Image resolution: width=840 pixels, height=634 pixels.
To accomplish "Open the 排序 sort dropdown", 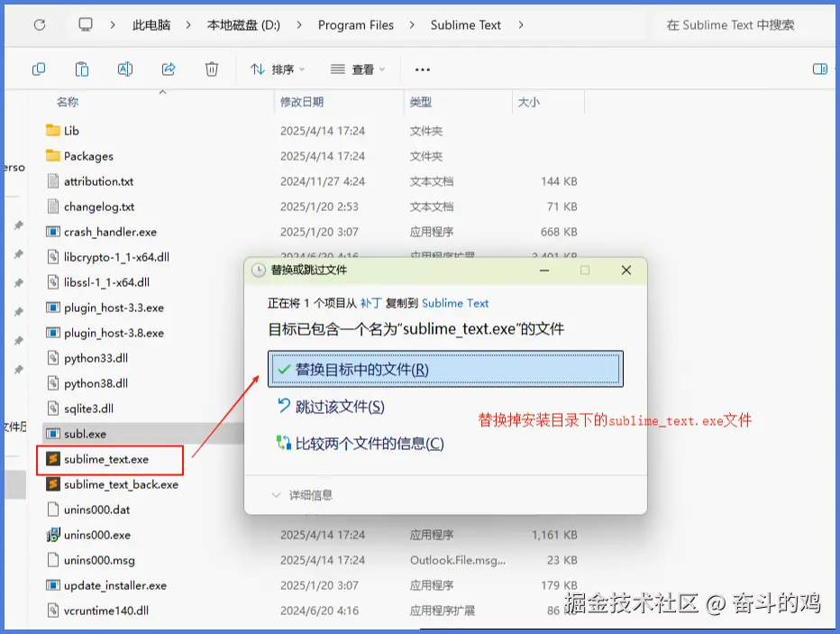I will tap(278, 69).
